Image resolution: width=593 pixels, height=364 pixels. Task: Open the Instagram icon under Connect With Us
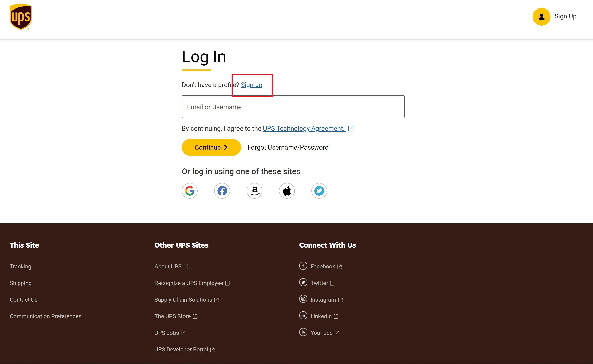303,299
